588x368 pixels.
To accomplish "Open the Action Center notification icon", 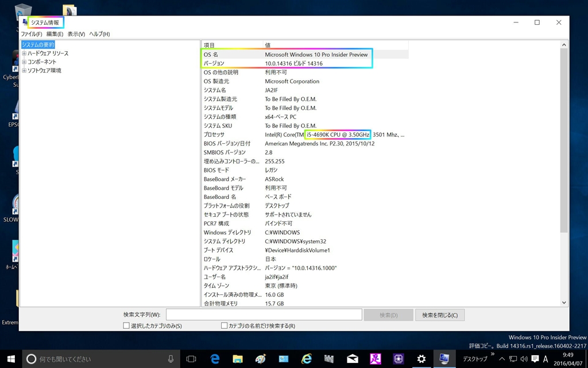I will click(535, 359).
